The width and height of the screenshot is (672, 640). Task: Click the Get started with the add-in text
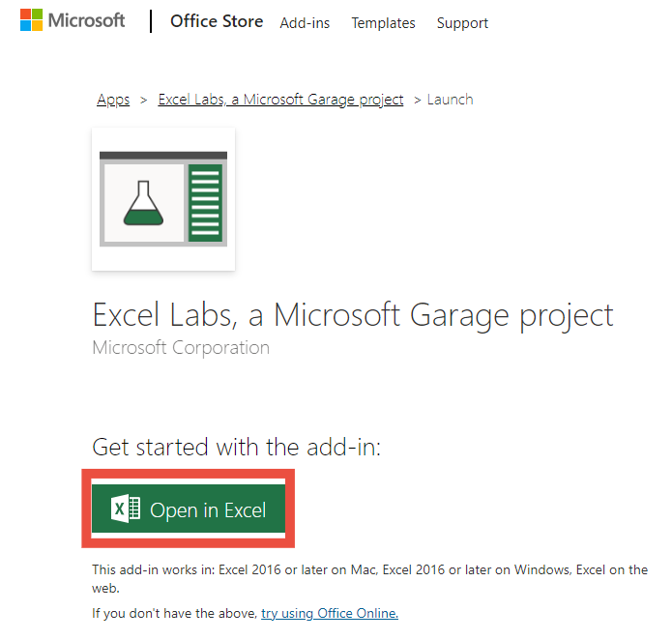coord(237,447)
